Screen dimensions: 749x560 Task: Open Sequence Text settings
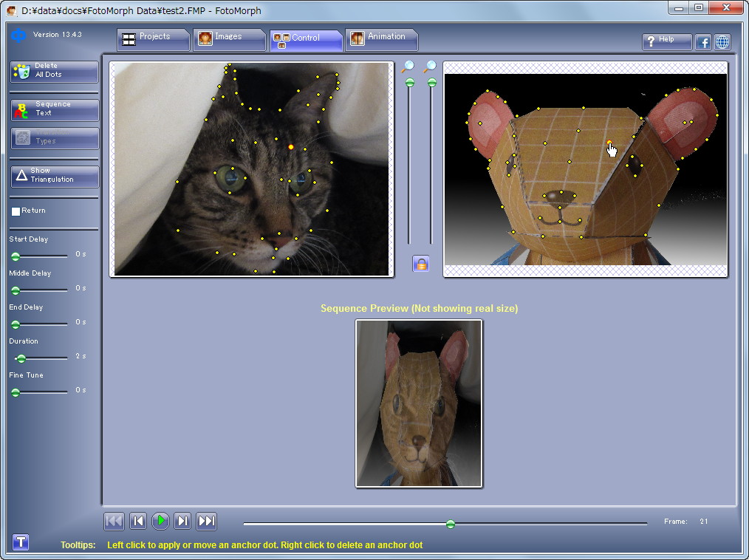(x=55, y=110)
